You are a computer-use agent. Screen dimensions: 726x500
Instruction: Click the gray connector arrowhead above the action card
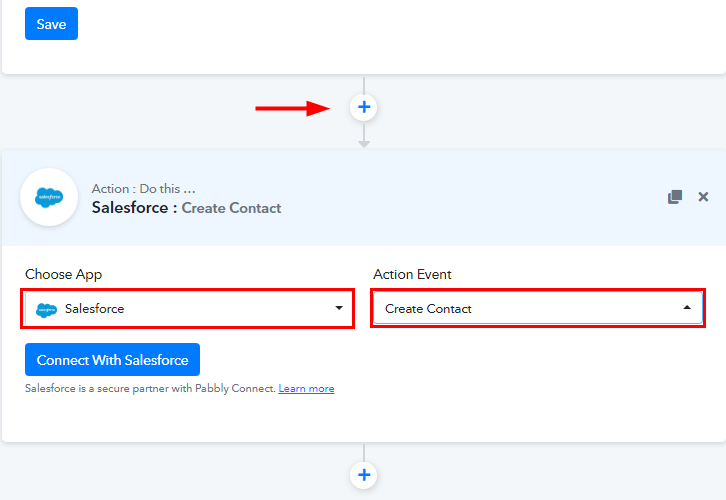pyautogui.click(x=364, y=144)
